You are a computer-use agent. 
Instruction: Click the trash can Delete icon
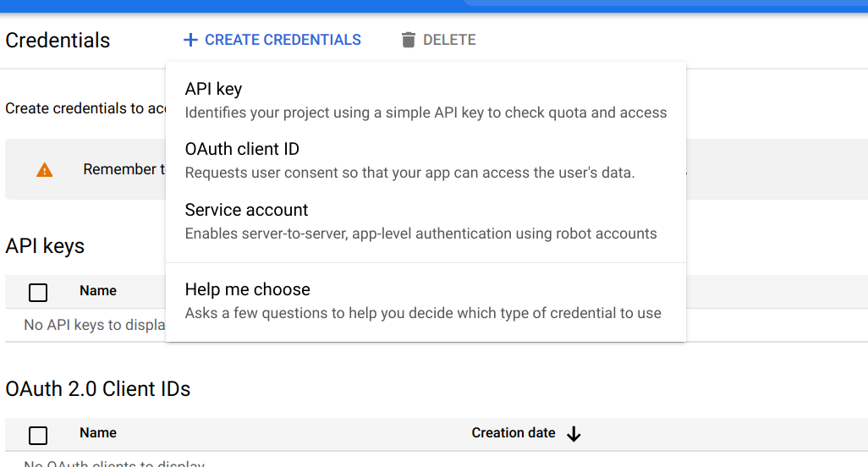point(409,40)
